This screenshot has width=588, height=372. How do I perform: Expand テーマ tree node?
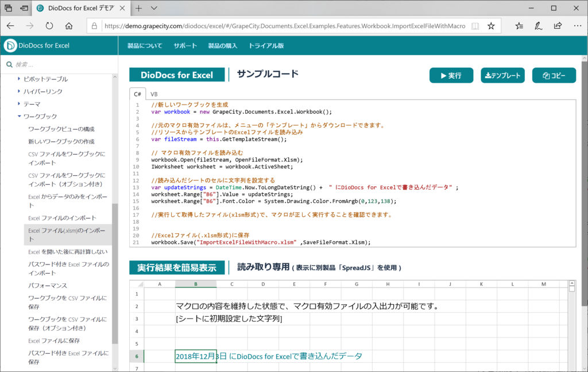point(19,103)
